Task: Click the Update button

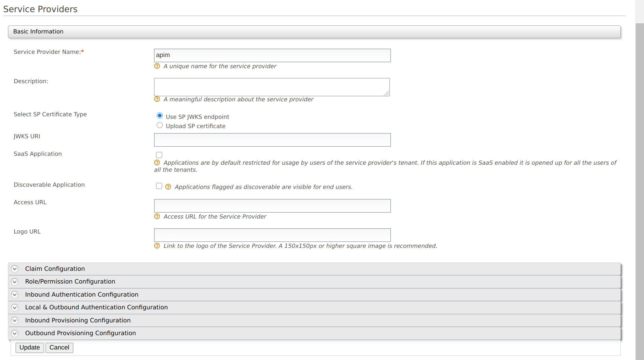Action: tap(30, 348)
